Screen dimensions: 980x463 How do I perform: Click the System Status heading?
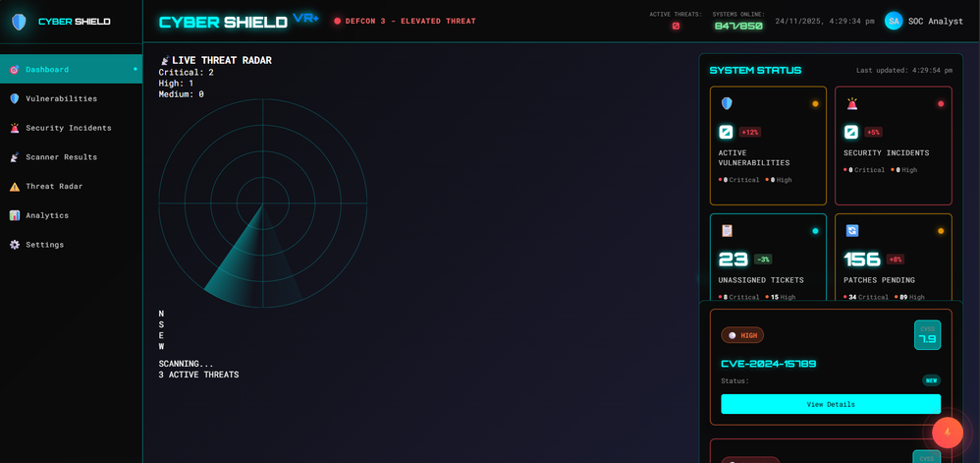[x=756, y=70]
